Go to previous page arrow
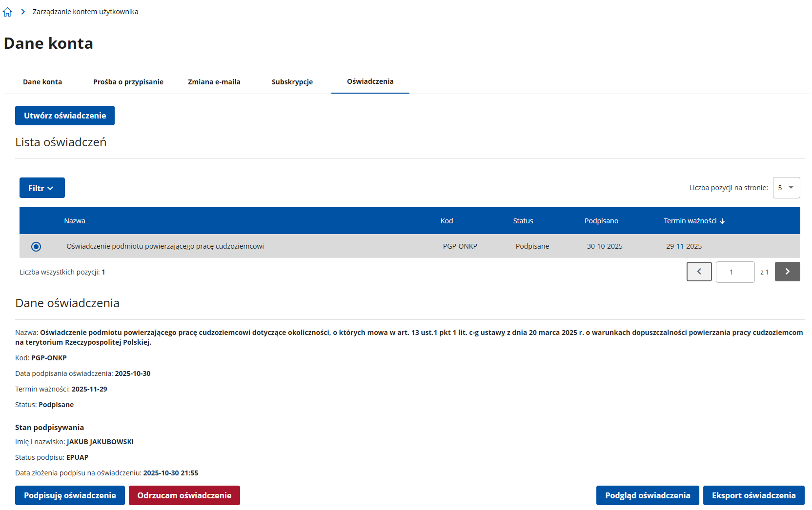Screen dimensions: 812x510 point(699,272)
